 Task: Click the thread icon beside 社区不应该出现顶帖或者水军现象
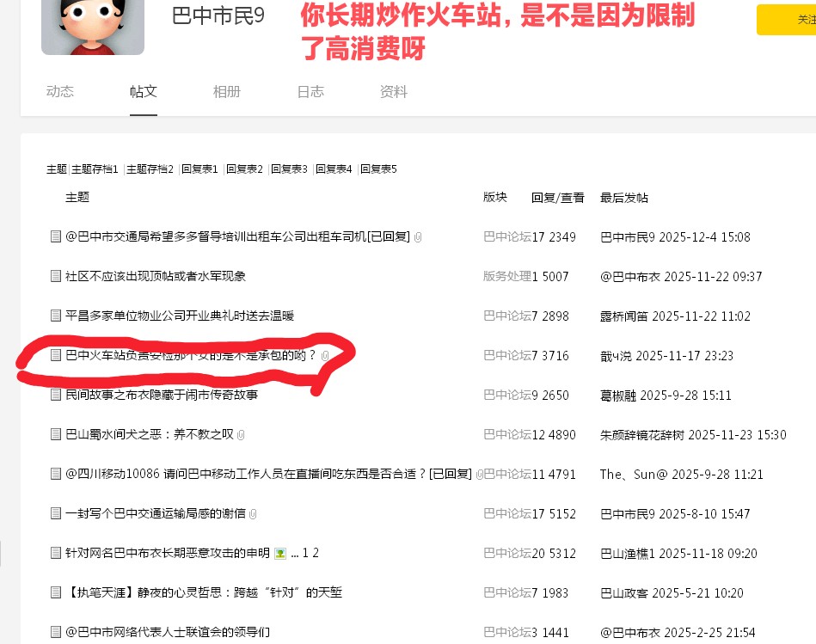[56, 276]
